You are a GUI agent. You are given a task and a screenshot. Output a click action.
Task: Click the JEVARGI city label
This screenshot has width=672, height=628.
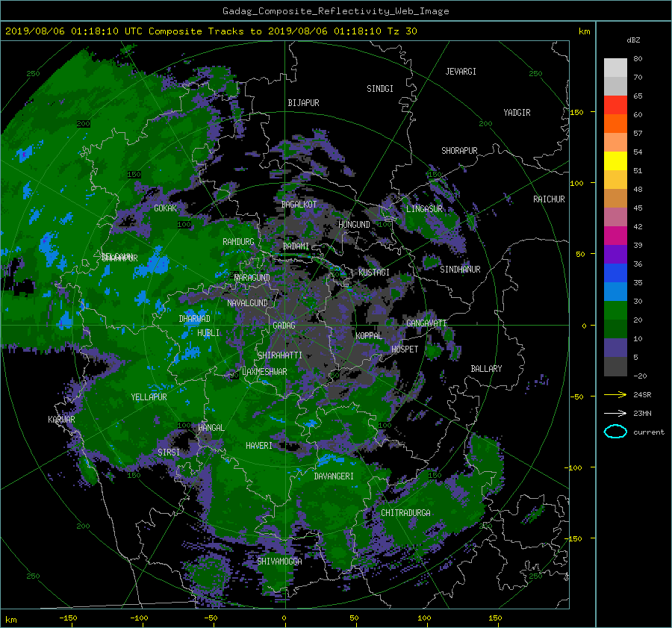coord(461,72)
